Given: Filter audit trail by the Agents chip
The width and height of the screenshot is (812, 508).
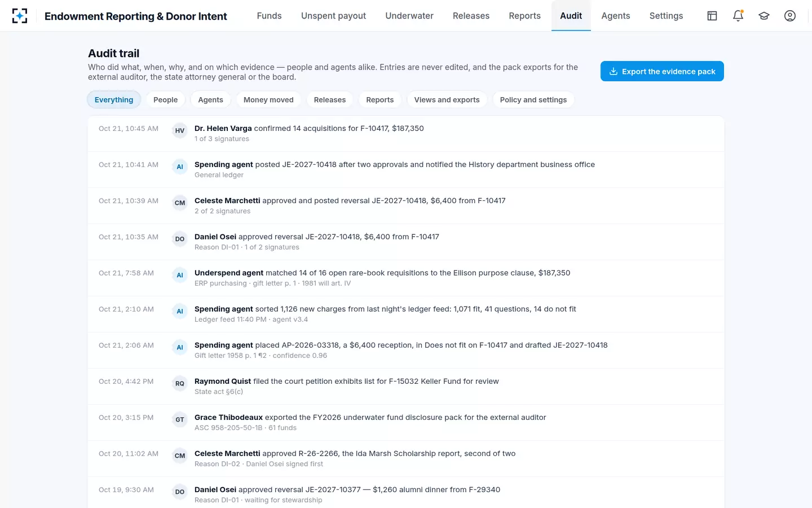Looking at the screenshot, I should [210, 100].
